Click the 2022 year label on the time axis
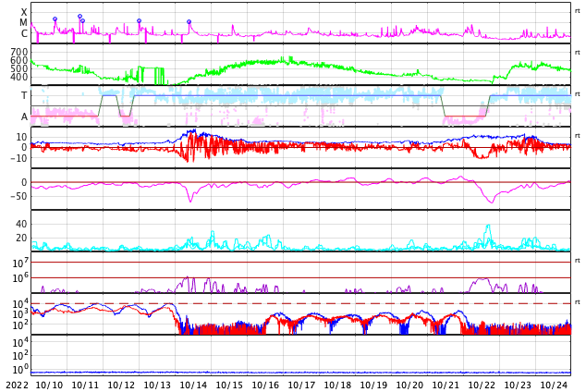 (x=18, y=385)
